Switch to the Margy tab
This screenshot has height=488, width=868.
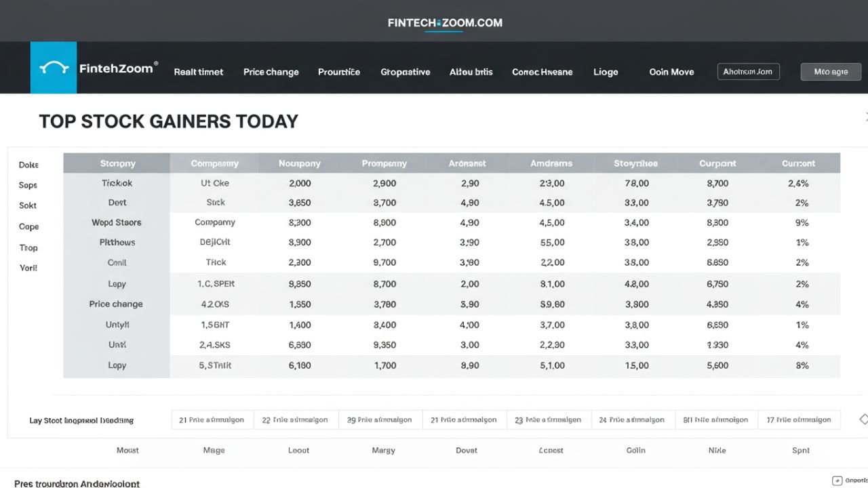tap(383, 450)
